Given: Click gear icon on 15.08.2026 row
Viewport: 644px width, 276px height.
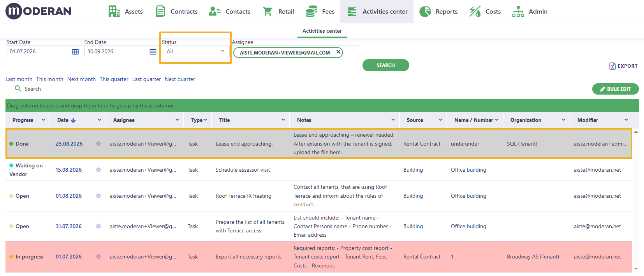Looking at the screenshot, I should [99, 170].
